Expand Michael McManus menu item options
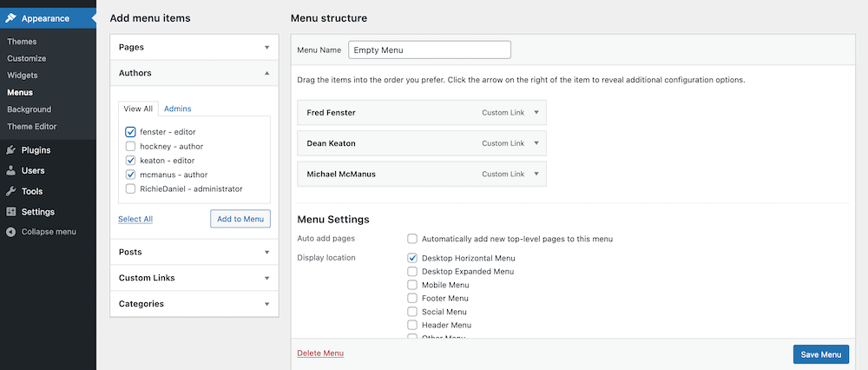Image resolution: width=868 pixels, height=370 pixels. click(x=536, y=174)
